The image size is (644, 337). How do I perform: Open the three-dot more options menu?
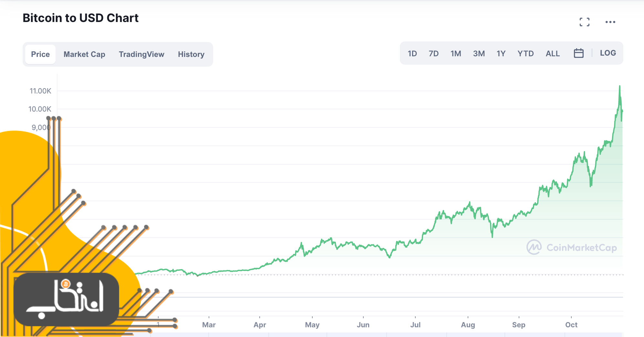[610, 22]
